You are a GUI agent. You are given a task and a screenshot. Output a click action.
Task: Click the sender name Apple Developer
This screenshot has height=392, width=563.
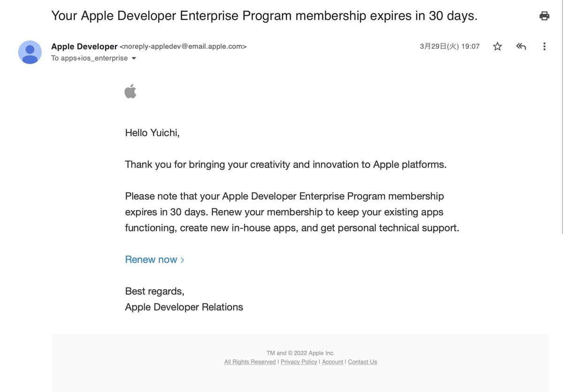(x=84, y=46)
